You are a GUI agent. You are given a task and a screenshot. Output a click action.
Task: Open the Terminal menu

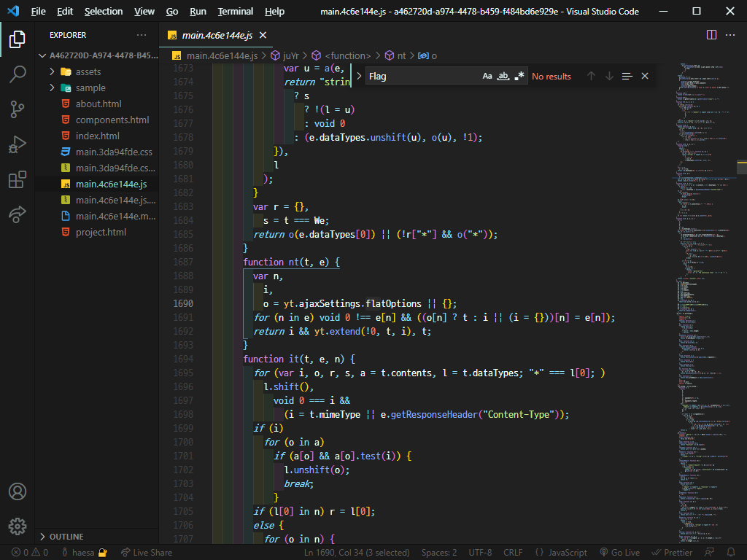point(235,11)
